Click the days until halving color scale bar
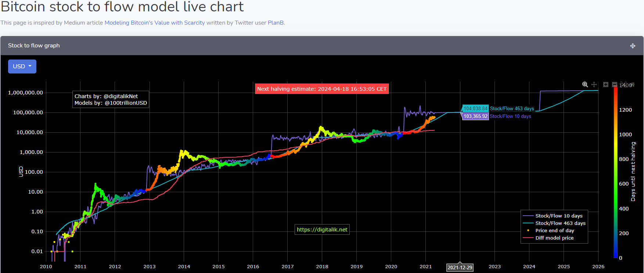 pyautogui.click(x=615, y=172)
